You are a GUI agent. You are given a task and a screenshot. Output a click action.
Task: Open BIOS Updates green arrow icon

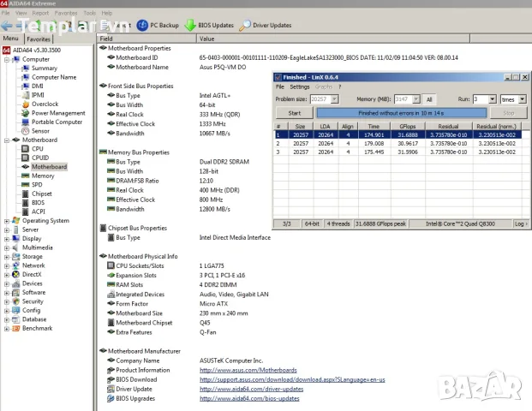[190, 25]
